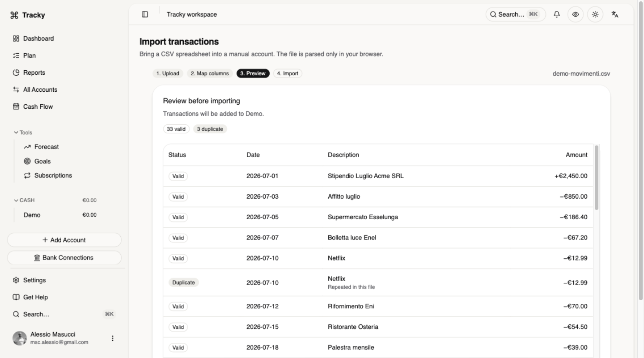This screenshot has width=644, height=358.
Task: Return to 2. Map columns step
Action: point(210,73)
